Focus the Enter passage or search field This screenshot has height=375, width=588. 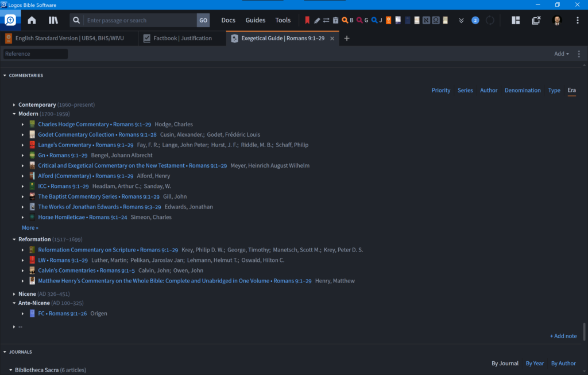140,20
